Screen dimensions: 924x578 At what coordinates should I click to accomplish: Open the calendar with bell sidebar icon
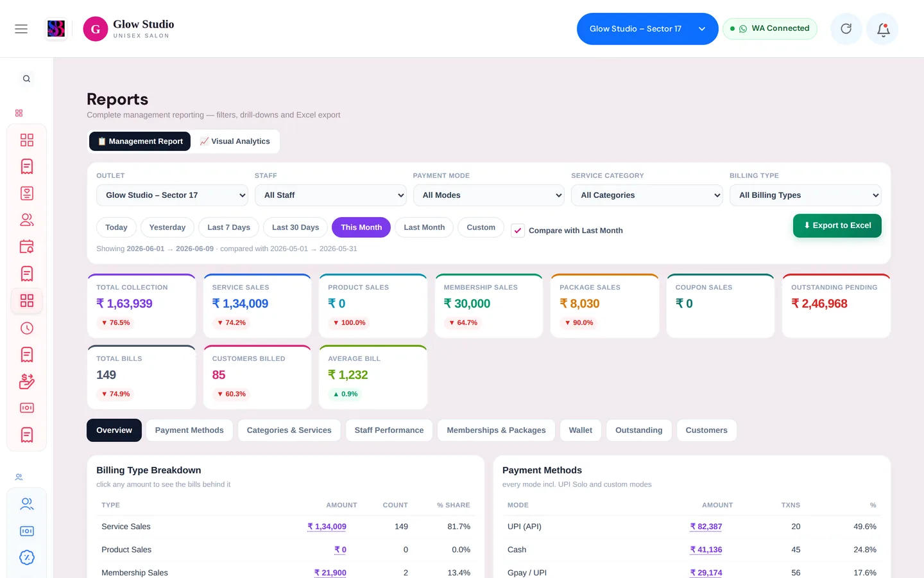(x=27, y=247)
